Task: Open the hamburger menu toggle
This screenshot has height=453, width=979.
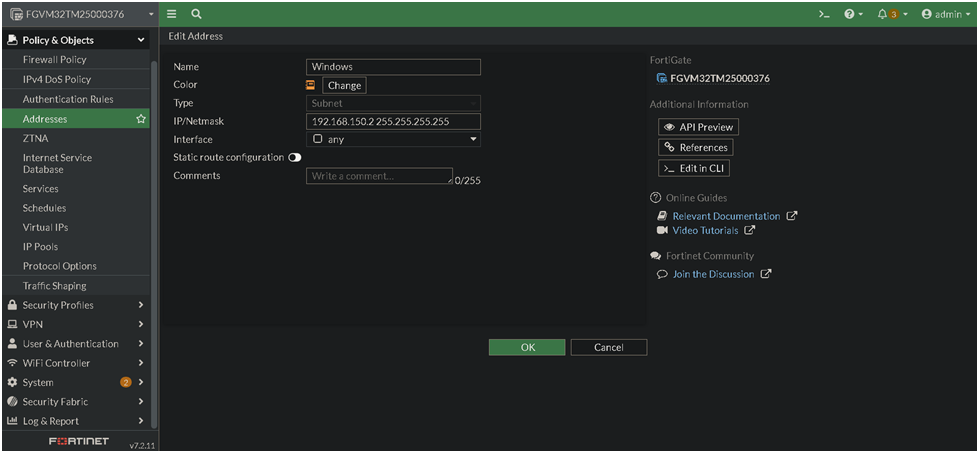Action: coord(171,14)
